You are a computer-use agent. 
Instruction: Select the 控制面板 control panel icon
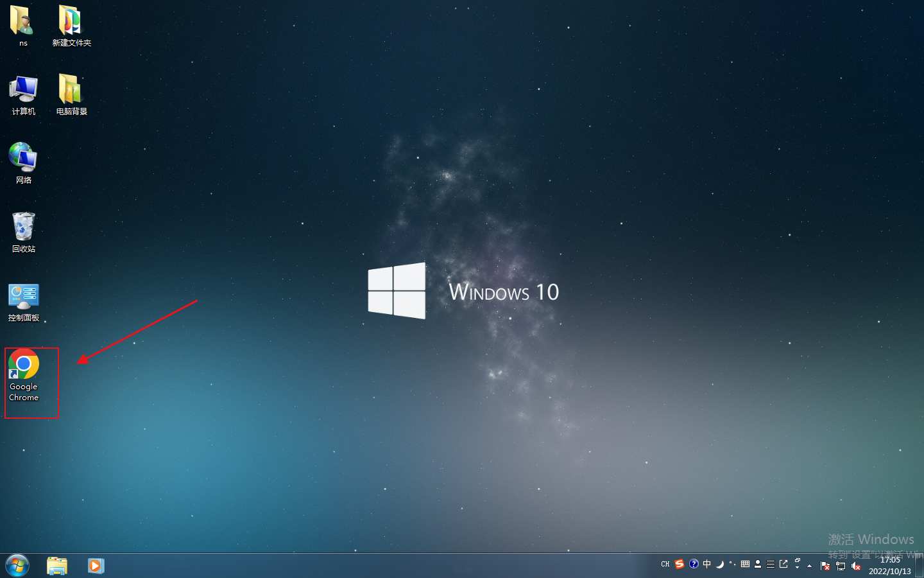[24, 302]
